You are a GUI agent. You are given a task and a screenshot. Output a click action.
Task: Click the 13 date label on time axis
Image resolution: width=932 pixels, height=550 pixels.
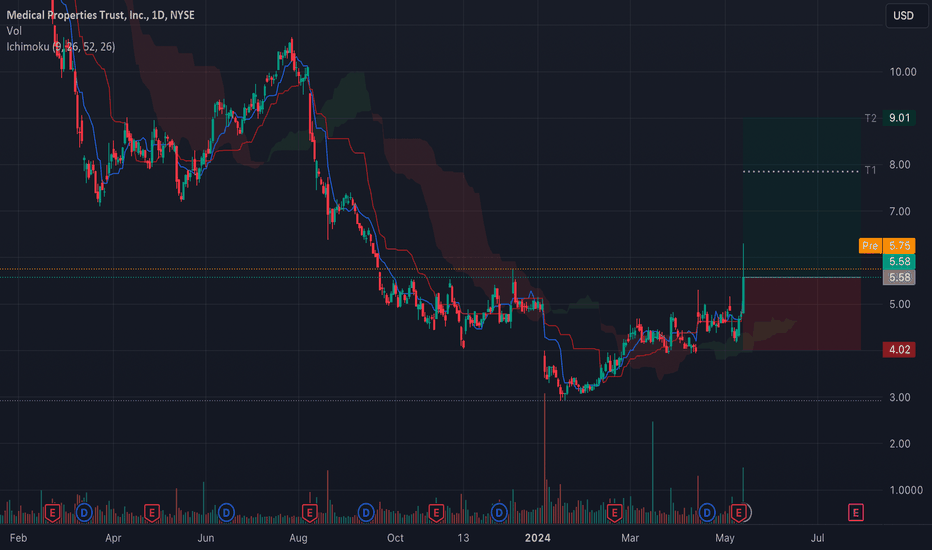[x=463, y=538]
